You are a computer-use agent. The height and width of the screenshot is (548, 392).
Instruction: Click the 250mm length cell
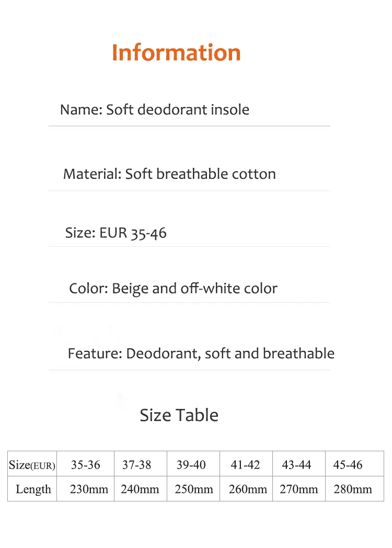coord(194,489)
